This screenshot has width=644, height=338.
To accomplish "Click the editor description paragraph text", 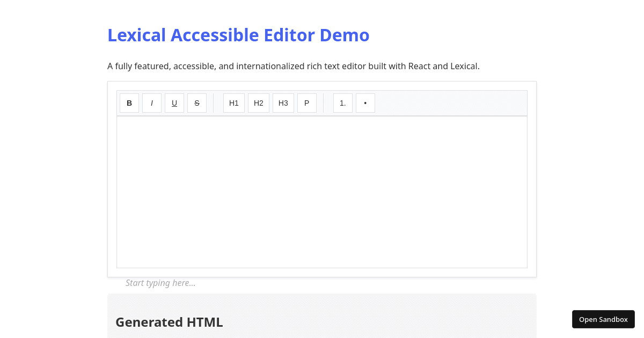I will [x=294, y=66].
